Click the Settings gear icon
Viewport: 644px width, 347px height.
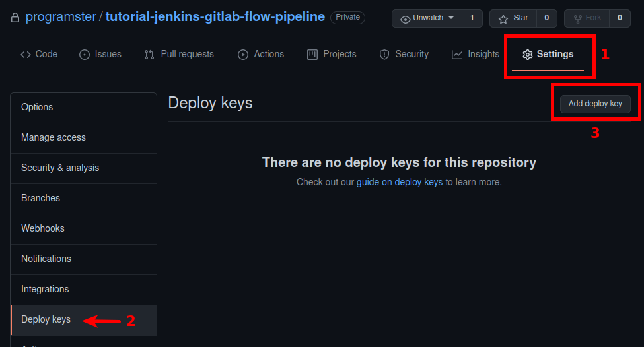[527, 55]
